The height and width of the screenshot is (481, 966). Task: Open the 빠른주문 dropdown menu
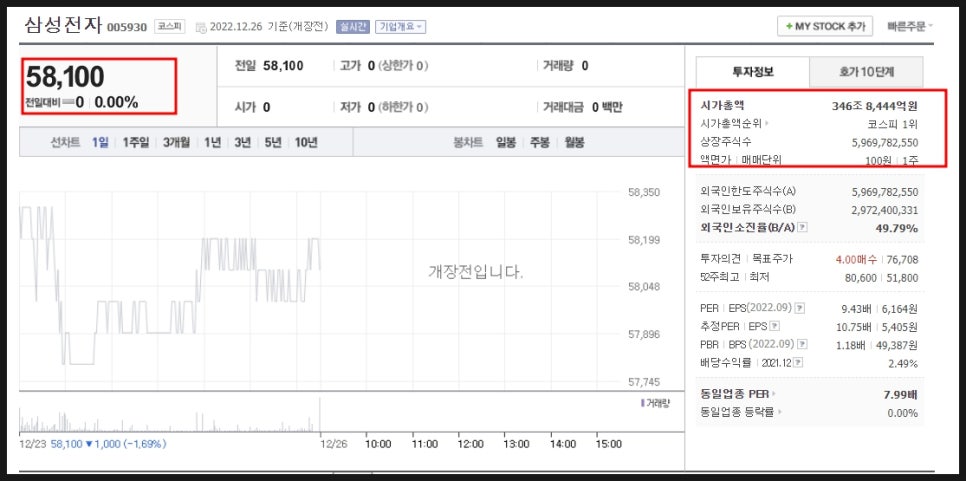(x=910, y=26)
